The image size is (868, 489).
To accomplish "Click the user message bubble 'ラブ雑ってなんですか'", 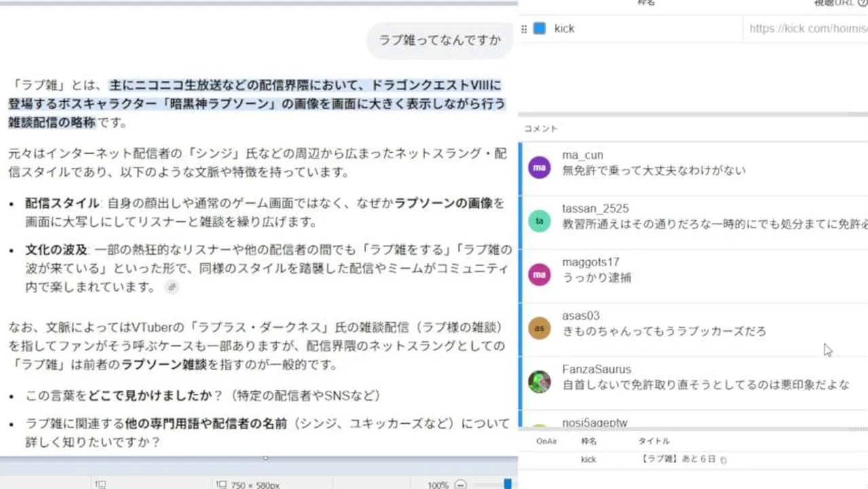I will (x=439, y=40).
